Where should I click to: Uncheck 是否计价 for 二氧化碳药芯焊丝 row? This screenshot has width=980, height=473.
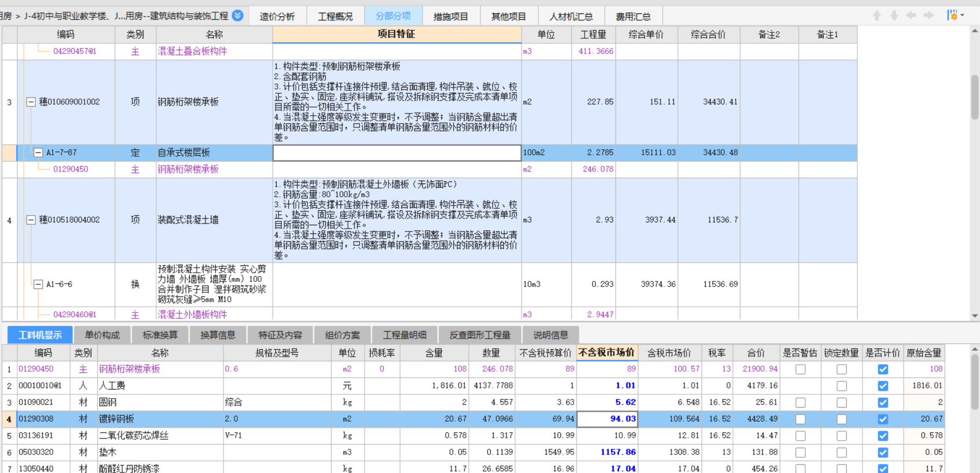pos(883,436)
